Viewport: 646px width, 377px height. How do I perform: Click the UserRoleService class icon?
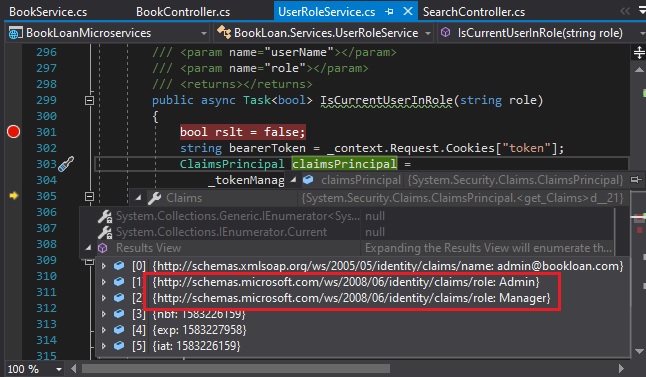click(224, 32)
